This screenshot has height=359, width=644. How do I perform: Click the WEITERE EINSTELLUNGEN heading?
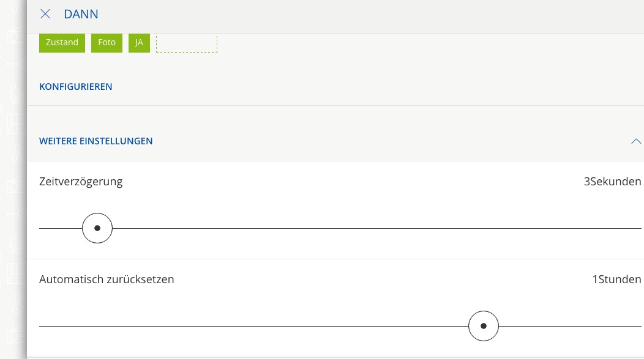click(96, 141)
